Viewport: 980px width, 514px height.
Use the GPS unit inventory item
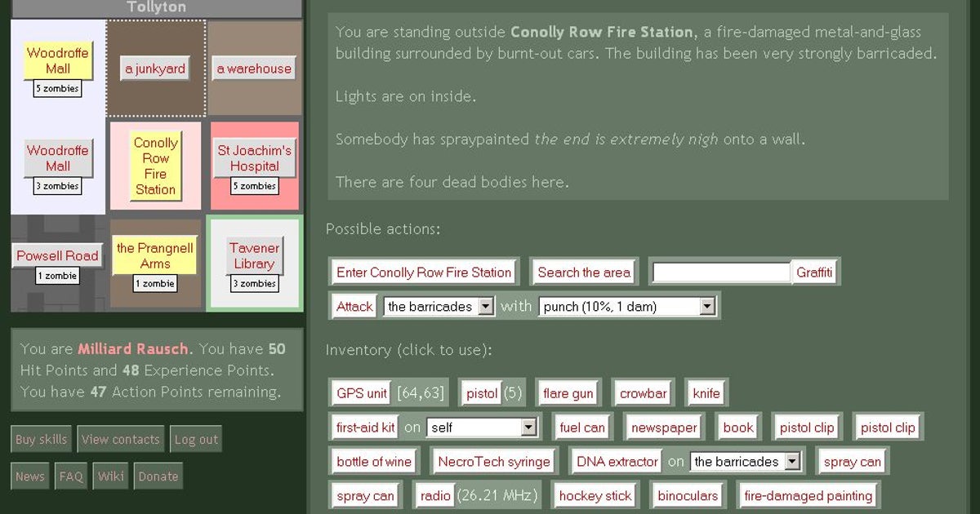(361, 393)
